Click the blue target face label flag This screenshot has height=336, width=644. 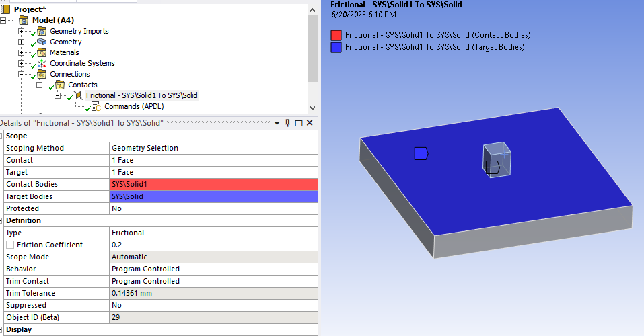click(421, 154)
